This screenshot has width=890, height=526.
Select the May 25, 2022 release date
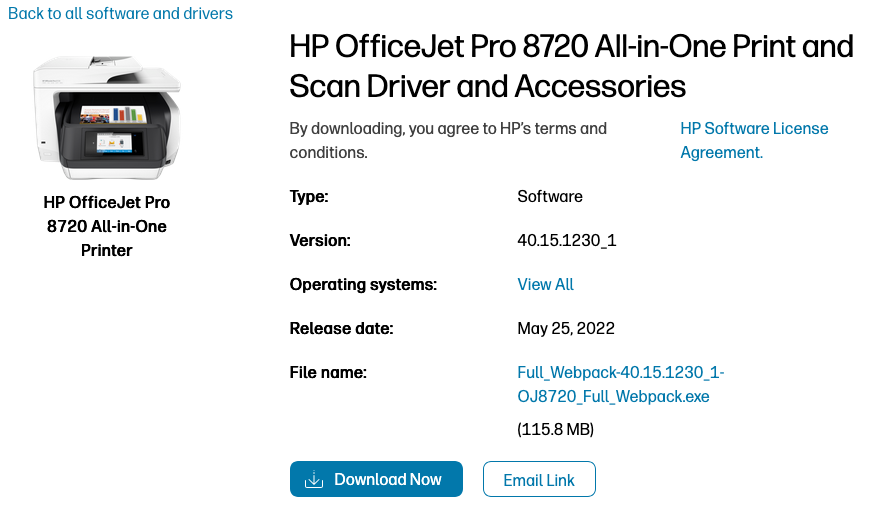[x=566, y=328]
